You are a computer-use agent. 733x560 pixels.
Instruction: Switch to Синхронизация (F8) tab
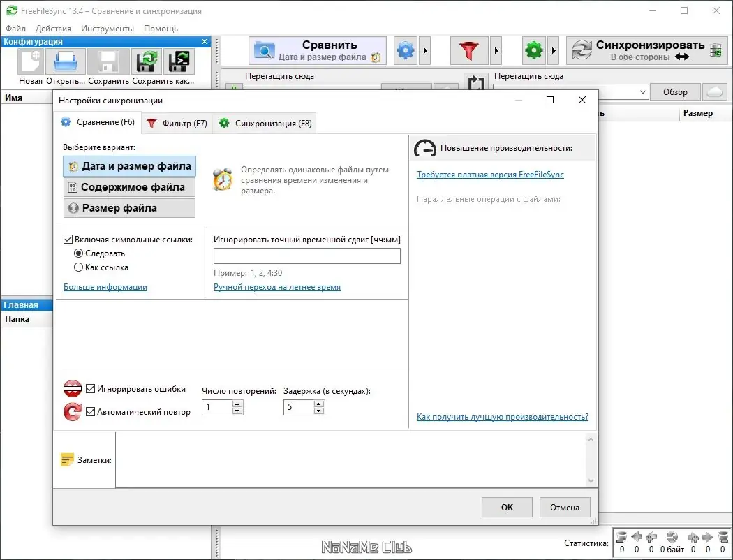pos(265,124)
